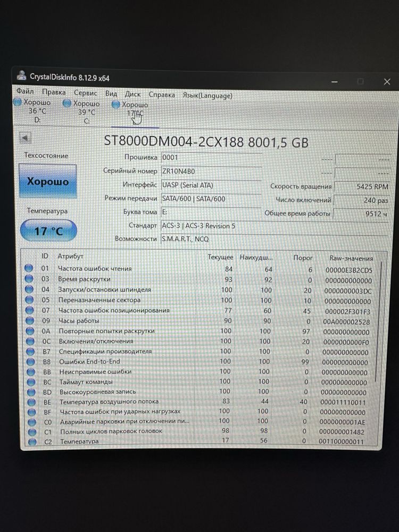Click status icon of row B8 Ошибки End-to-End

[30, 361]
